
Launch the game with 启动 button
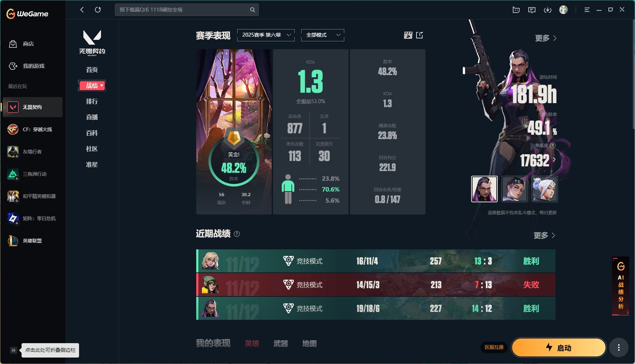(x=558, y=347)
